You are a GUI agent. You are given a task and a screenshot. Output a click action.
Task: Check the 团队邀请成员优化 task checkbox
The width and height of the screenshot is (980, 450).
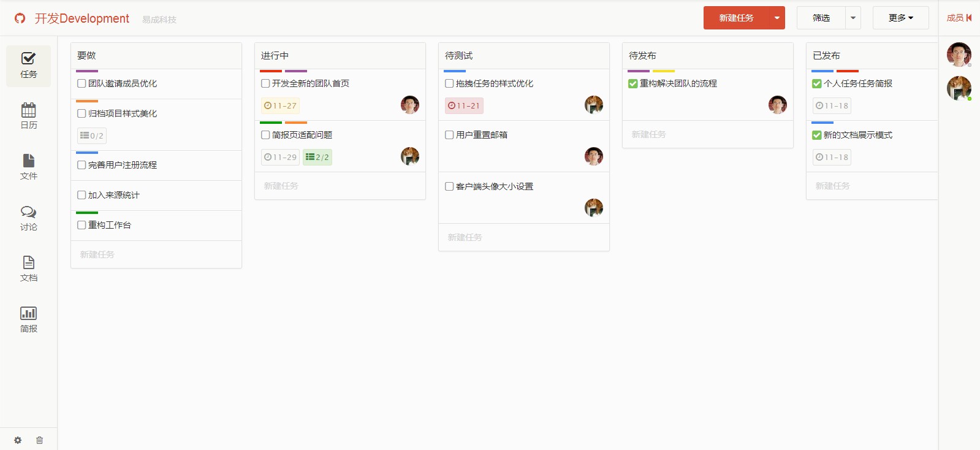[82, 83]
